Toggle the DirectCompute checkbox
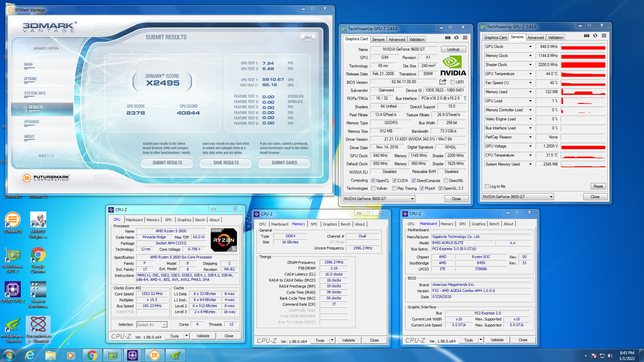 click(414, 181)
